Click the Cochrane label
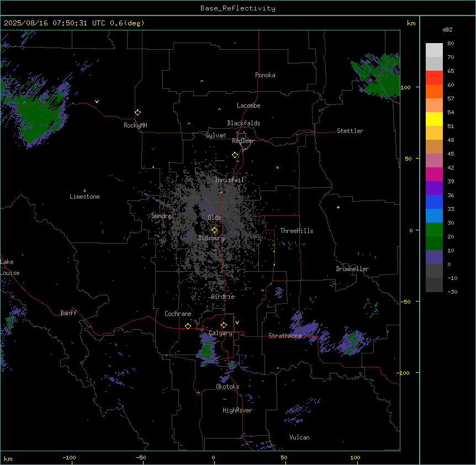 pyautogui.click(x=178, y=314)
